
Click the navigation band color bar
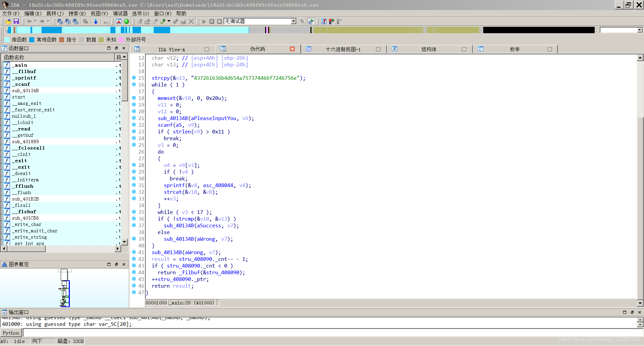click(x=300, y=30)
